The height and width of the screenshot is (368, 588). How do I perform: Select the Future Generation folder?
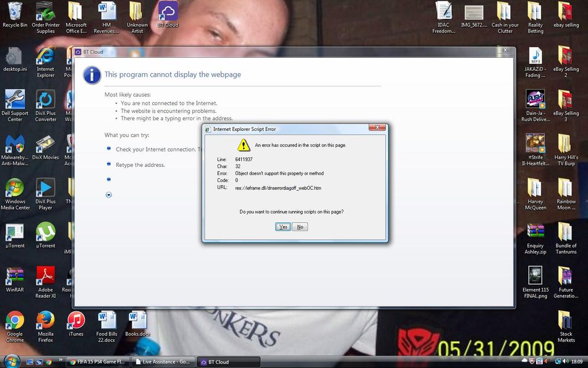566,282
